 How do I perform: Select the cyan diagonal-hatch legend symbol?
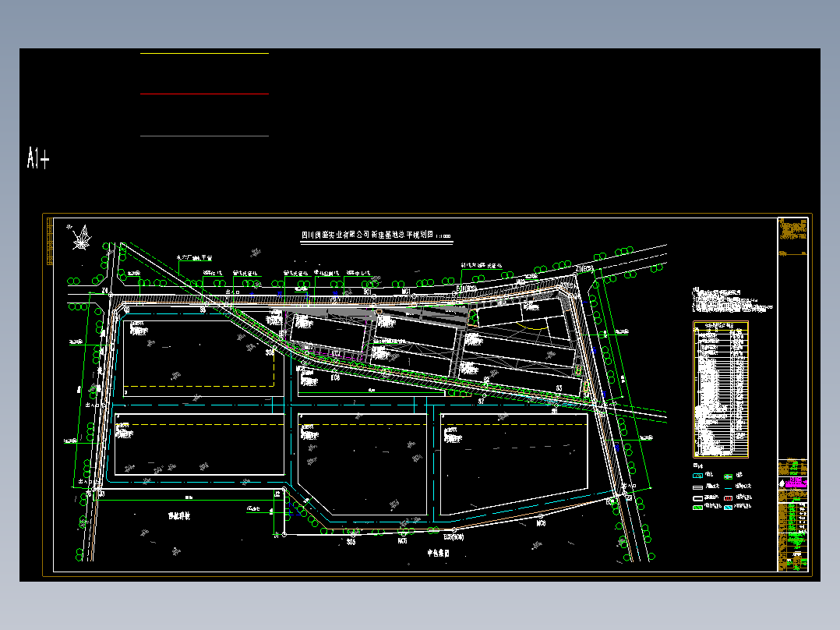(x=728, y=508)
